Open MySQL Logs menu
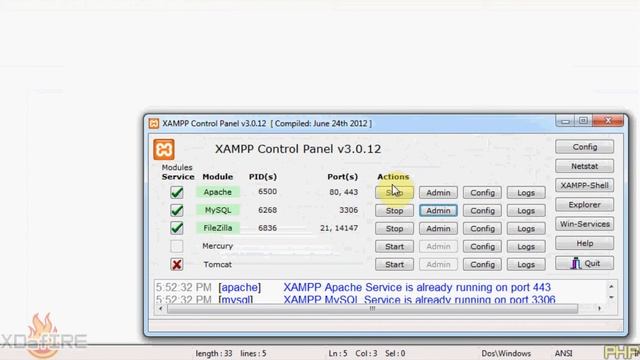 [x=526, y=211]
